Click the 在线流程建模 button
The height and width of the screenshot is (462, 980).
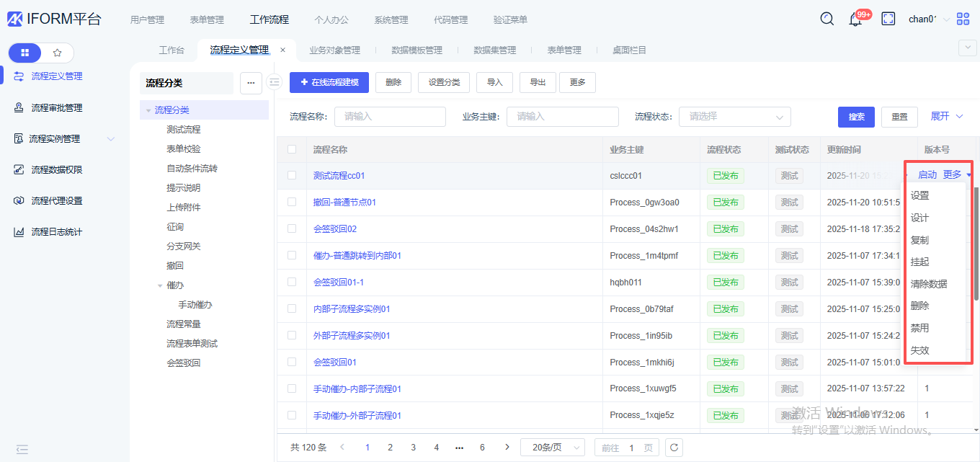coord(329,82)
